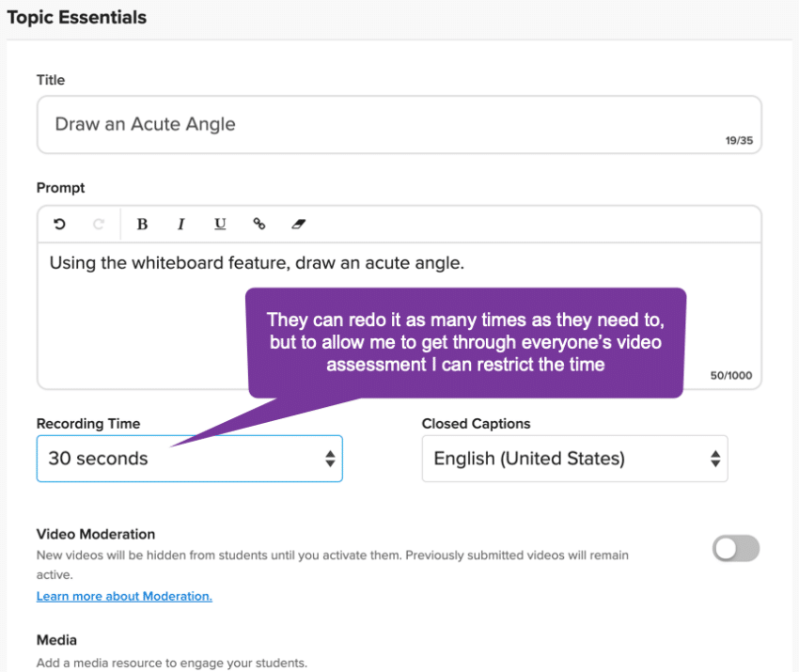
Task: Click the Closed Captions stepper arrows
Action: point(715,459)
